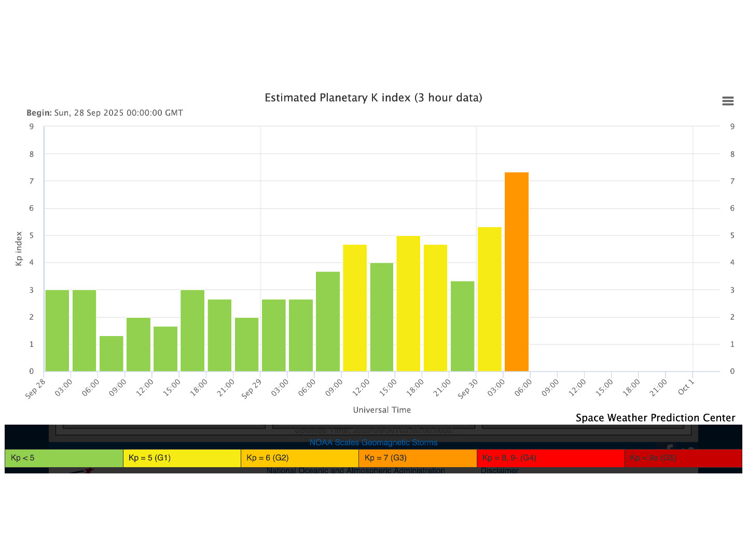Select the orange Kp = 7 (G3) swatch

(x=418, y=458)
